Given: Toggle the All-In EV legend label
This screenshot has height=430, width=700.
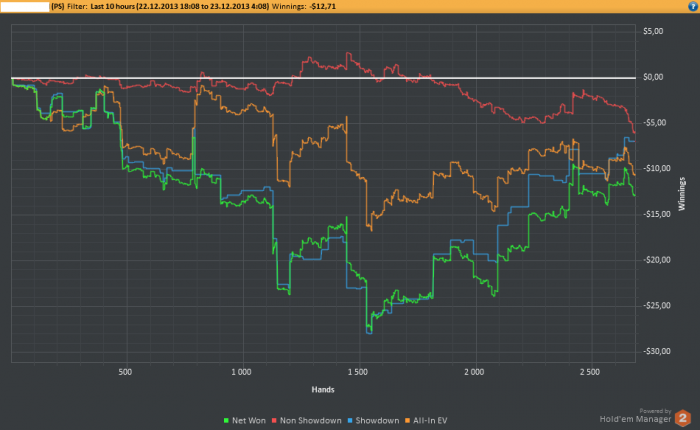Looking at the screenshot, I should 430,421.
